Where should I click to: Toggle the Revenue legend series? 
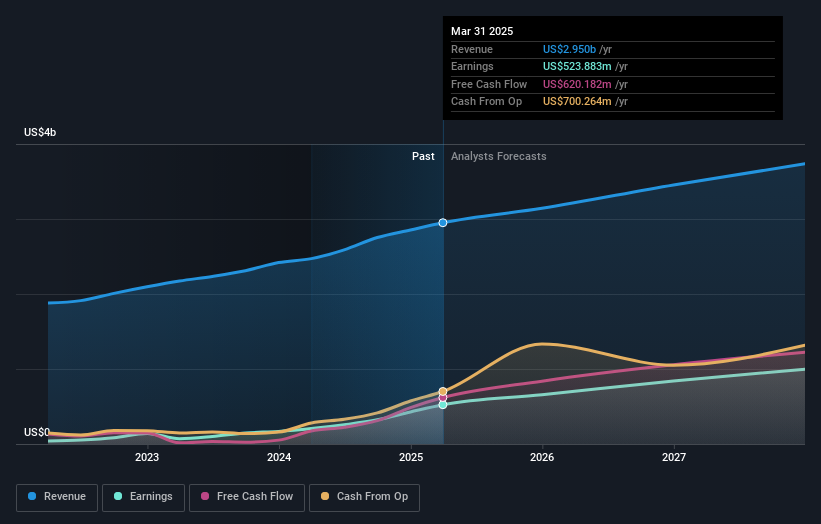coord(57,497)
